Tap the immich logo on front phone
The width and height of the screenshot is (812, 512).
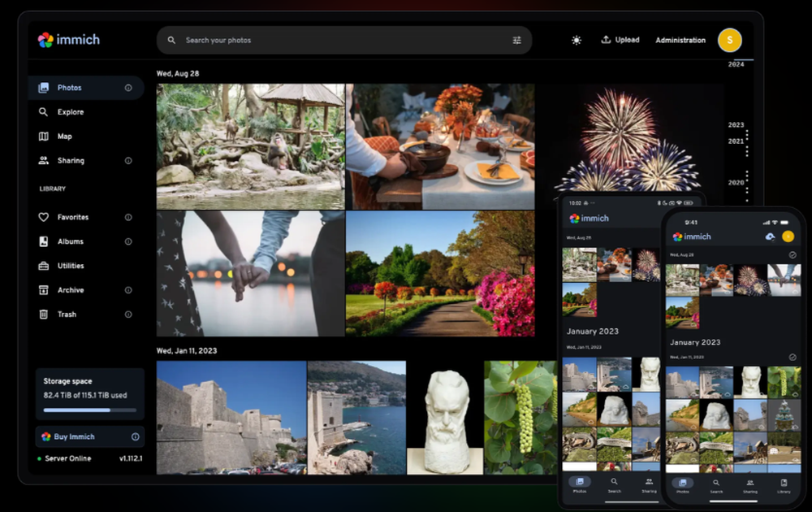click(692, 236)
